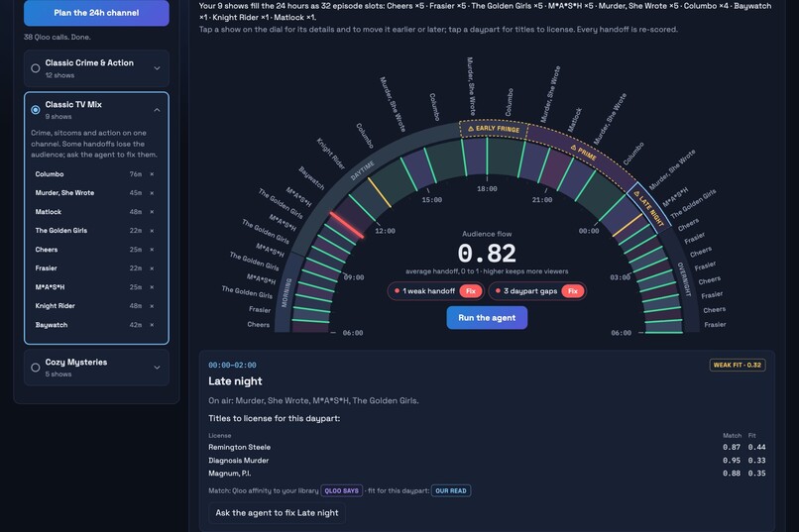Click the Matlock label on the dial

pyautogui.click(x=575, y=120)
